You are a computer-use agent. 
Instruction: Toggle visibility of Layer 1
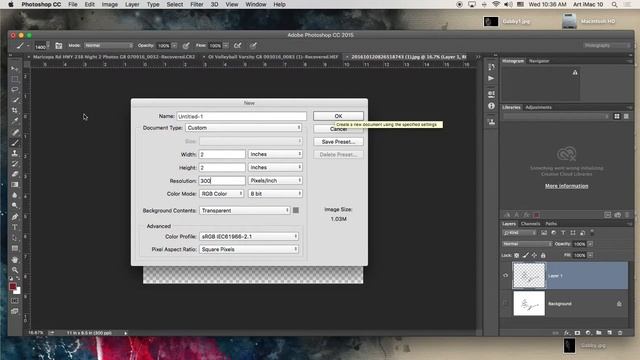tap(506, 276)
